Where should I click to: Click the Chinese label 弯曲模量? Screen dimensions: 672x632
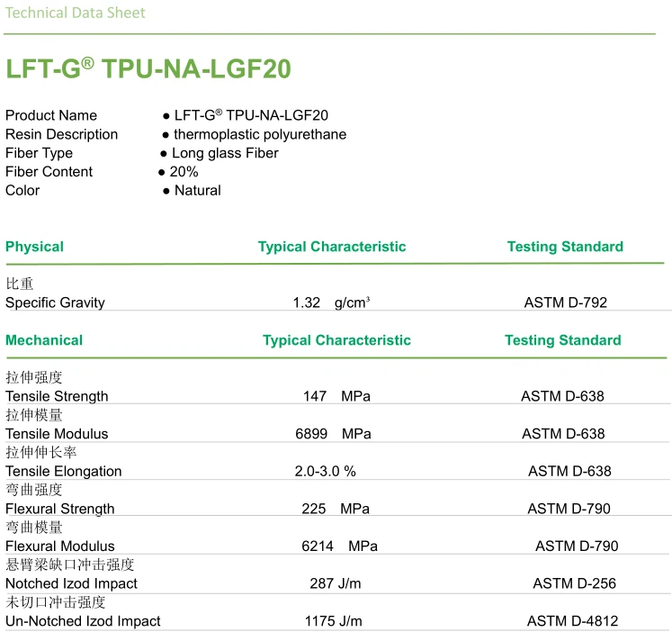point(34,527)
